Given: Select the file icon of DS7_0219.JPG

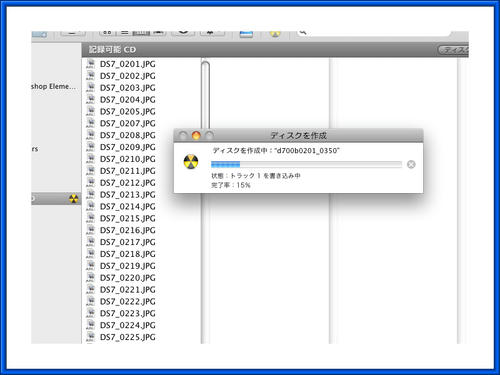Looking at the screenshot, I should pyautogui.click(x=90, y=266).
